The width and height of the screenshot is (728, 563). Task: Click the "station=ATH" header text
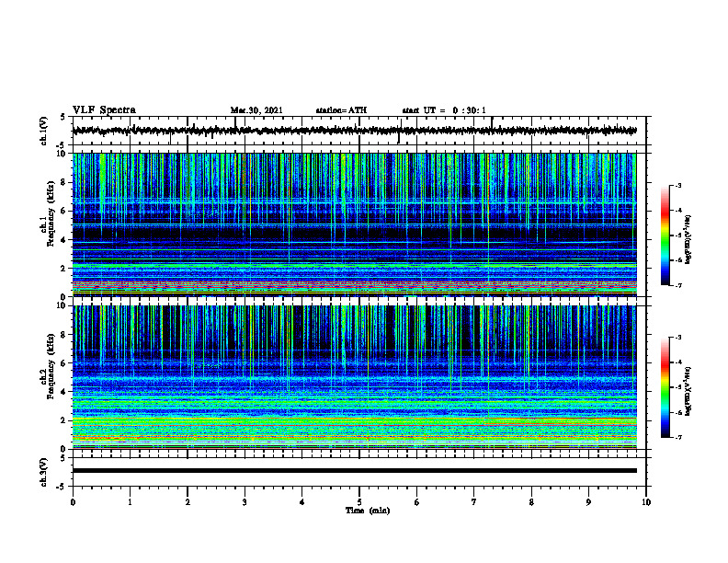click(x=341, y=110)
